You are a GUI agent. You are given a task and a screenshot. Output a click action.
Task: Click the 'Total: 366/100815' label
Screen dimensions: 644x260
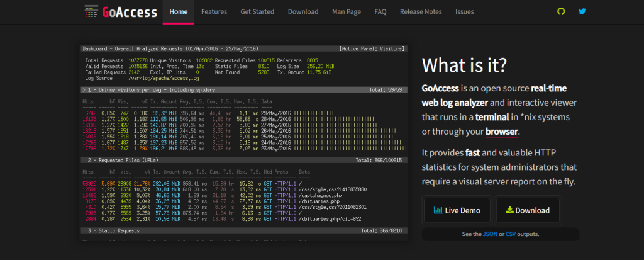coord(379,160)
